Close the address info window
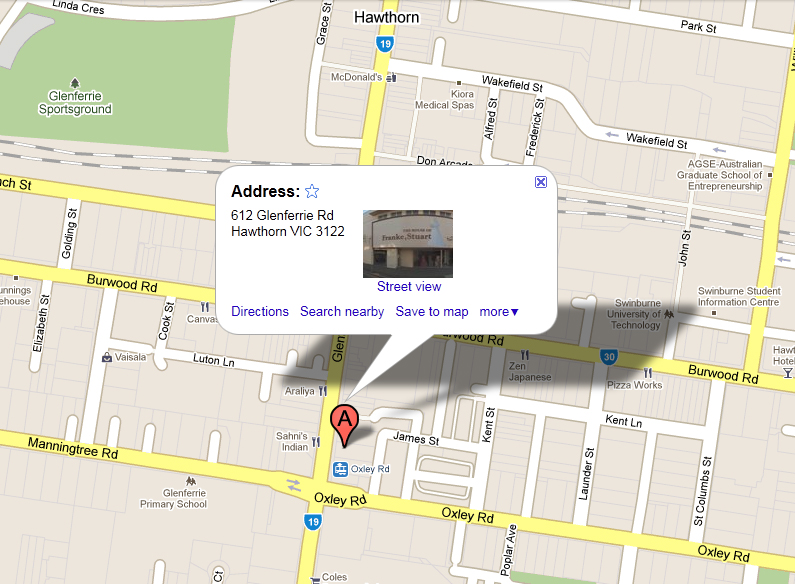Image resolution: width=795 pixels, height=584 pixels. point(541,182)
